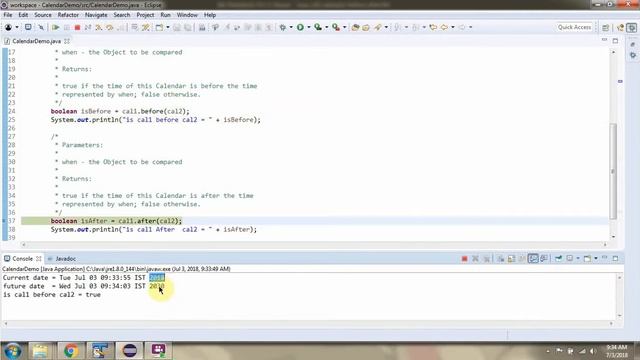Click the Open Perspective icon
The width and height of the screenshot is (640, 360).
pos(606,27)
